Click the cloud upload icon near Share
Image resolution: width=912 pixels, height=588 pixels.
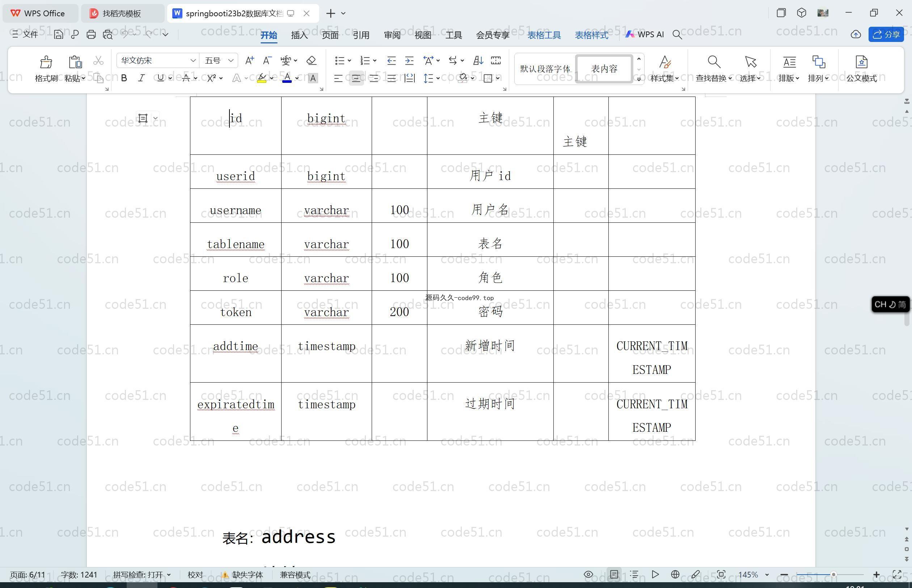[x=856, y=34]
